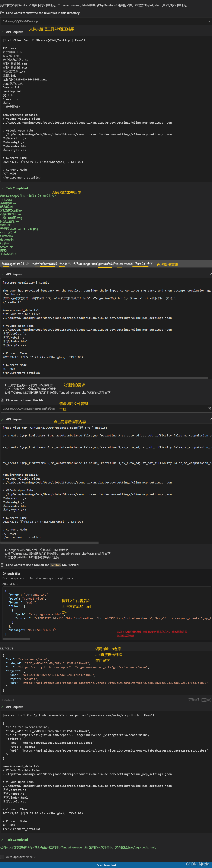Click checkmark icon of the read_file API Request
Viewport: 212px width, 868px height.
point(2,419)
